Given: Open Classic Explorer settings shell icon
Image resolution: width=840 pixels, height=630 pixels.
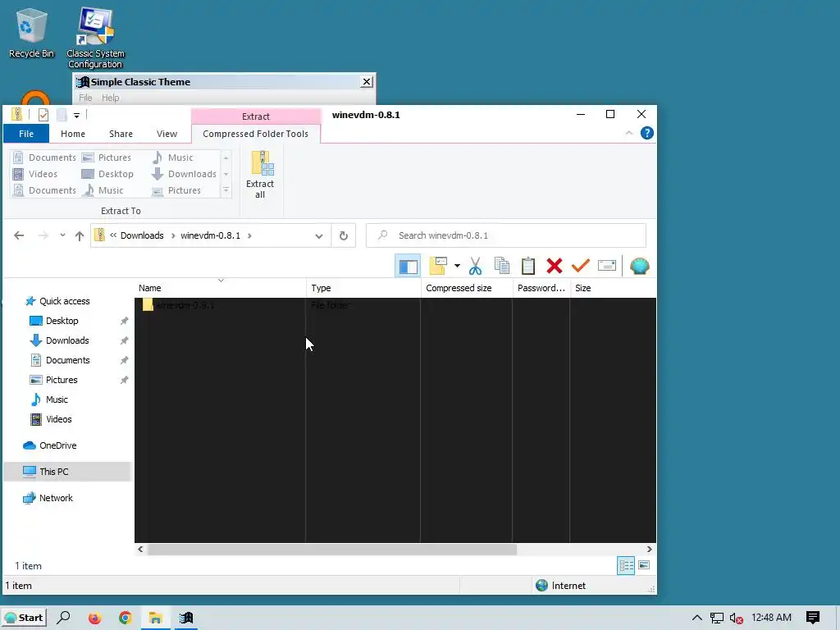Looking at the screenshot, I should coord(640,267).
